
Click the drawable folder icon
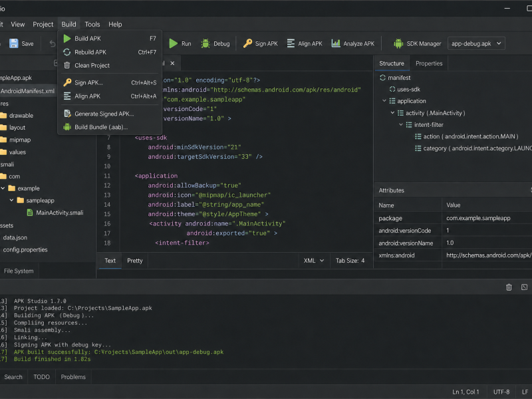[x=3, y=115]
